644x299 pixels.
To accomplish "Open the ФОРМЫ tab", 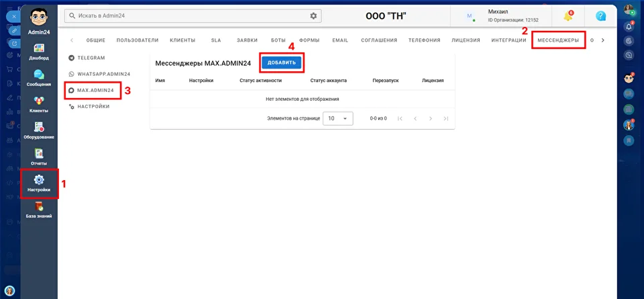I will click(309, 40).
